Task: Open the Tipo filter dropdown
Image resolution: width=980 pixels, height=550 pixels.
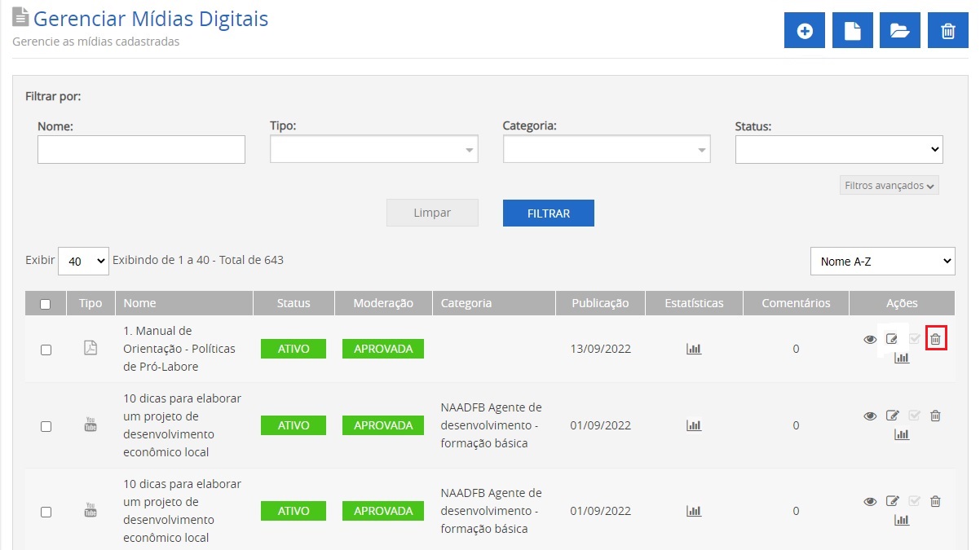Action: click(373, 150)
